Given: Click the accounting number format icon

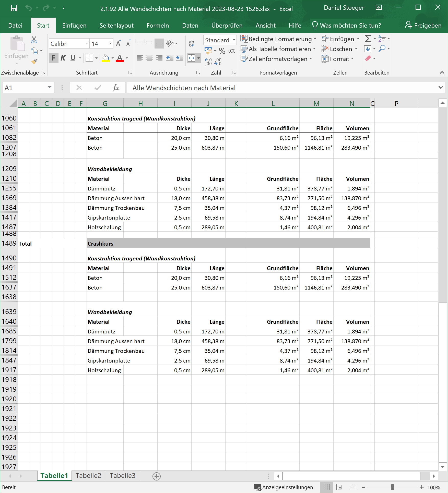Looking at the screenshot, I should coord(208,51).
